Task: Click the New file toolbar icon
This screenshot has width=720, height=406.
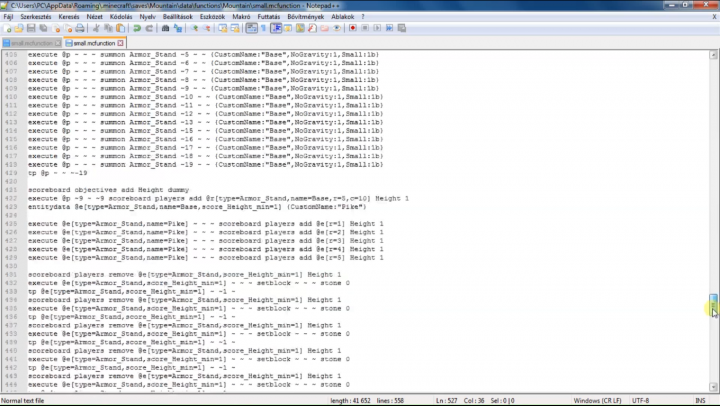Action: pyautogui.click(x=6, y=28)
